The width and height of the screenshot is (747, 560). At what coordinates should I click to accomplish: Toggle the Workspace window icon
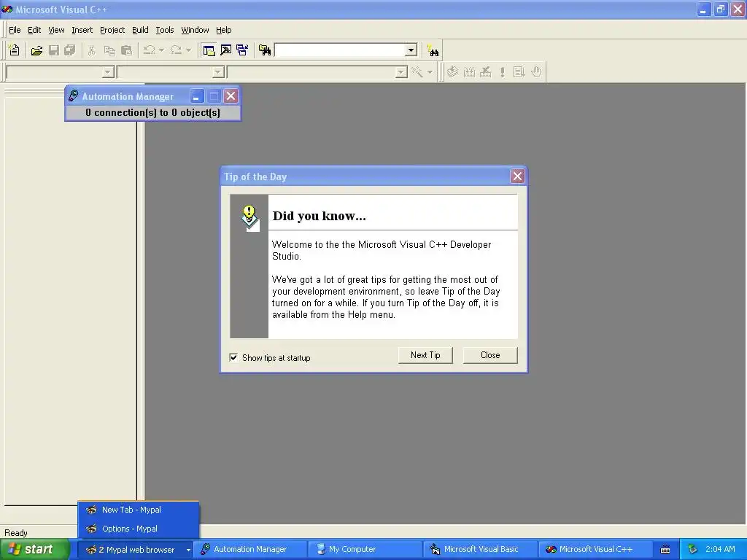(x=209, y=50)
